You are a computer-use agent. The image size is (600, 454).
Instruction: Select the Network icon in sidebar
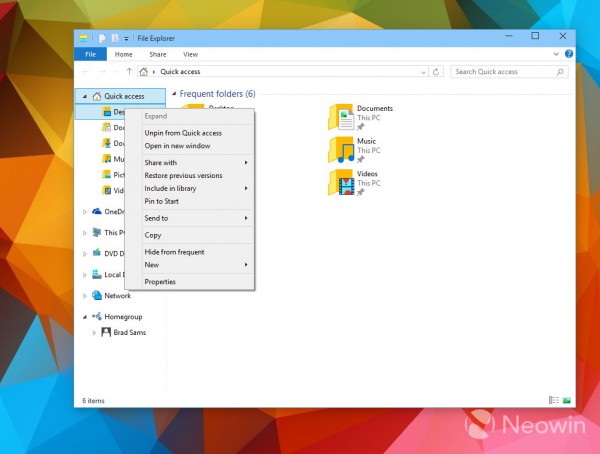click(x=97, y=295)
